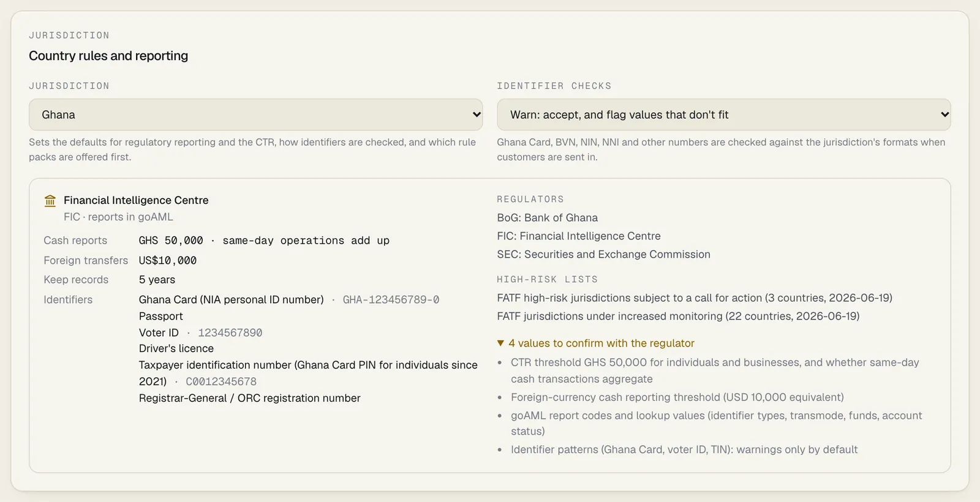
Task: Click the 'Identifiers' row label
Action: pyautogui.click(x=68, y=299)
